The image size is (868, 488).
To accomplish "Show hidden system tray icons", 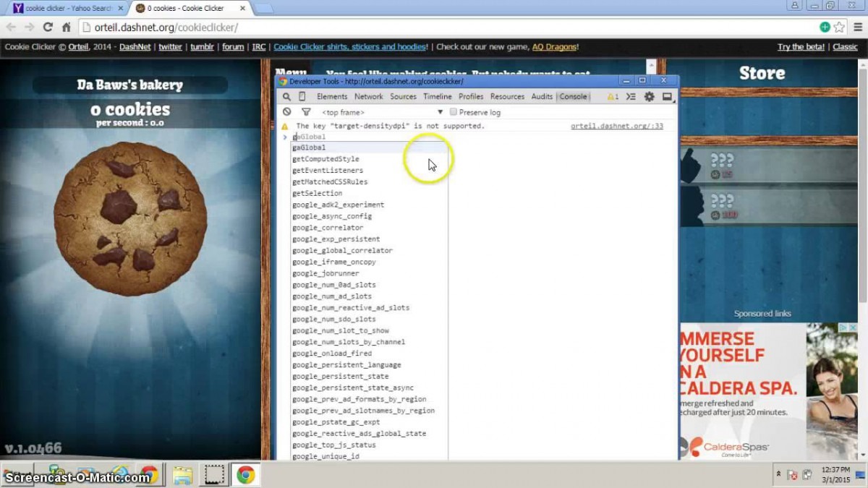I will (778, 475).
